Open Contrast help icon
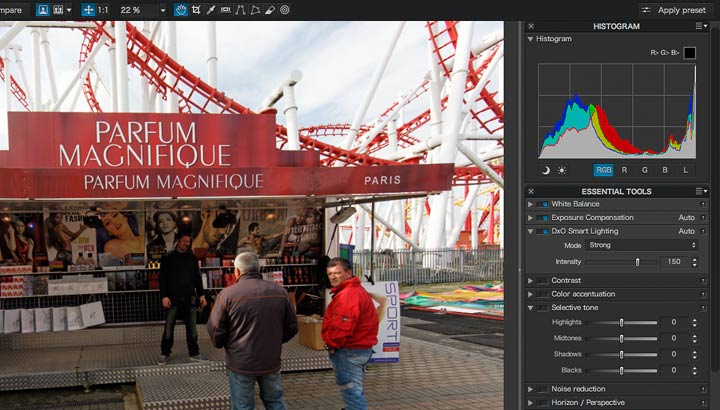Image resolution: width=720 pixels, height=410 pixels. click(703, 281)
